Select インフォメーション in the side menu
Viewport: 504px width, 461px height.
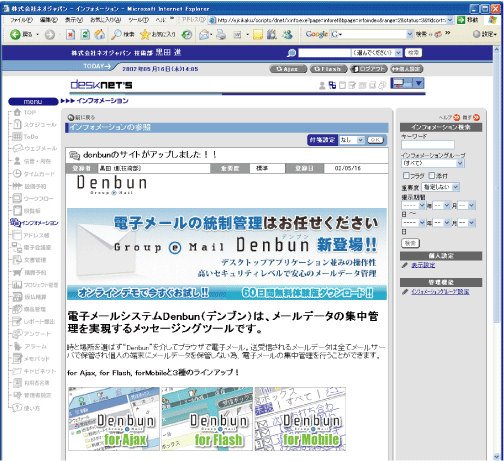[34, 223]
